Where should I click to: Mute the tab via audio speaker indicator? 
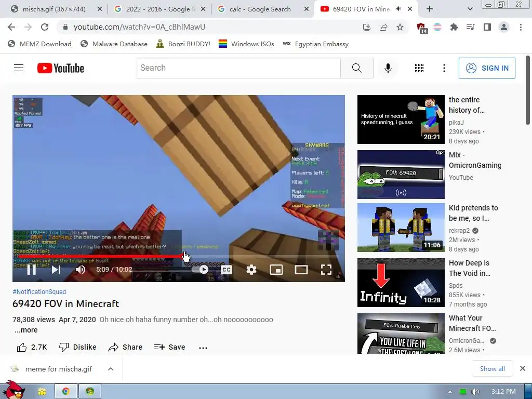click(x=398, y=9)
